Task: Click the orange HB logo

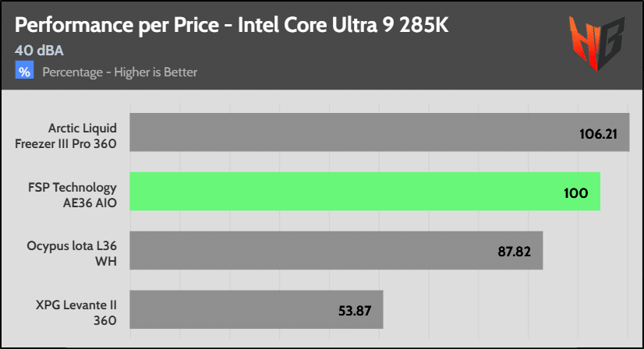Action: coord(596,43)
